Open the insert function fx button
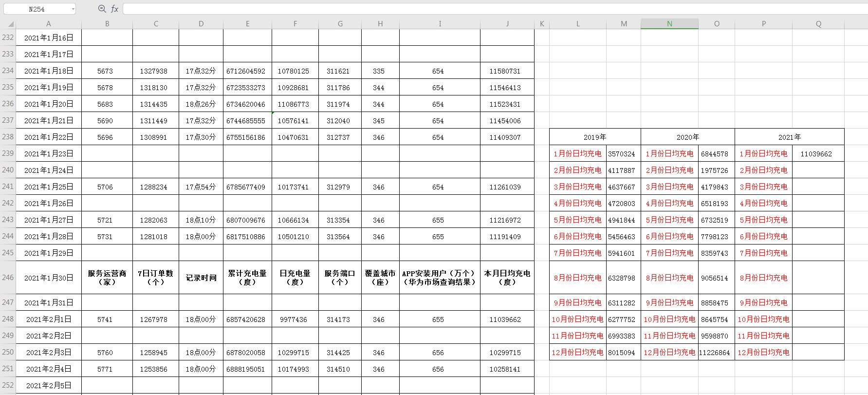Screen dimensions: 868x395 click(x=114, y=9)
